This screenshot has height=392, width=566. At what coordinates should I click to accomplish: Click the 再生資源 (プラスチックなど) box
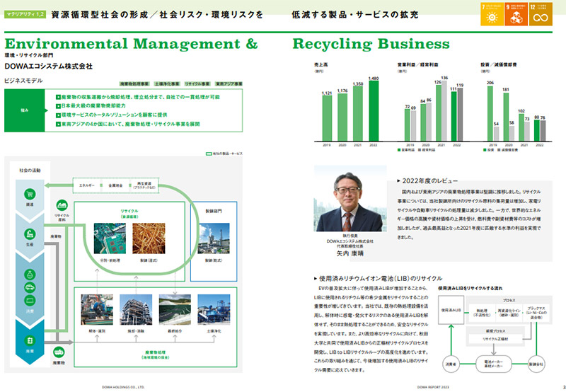[x=144, y=185]
